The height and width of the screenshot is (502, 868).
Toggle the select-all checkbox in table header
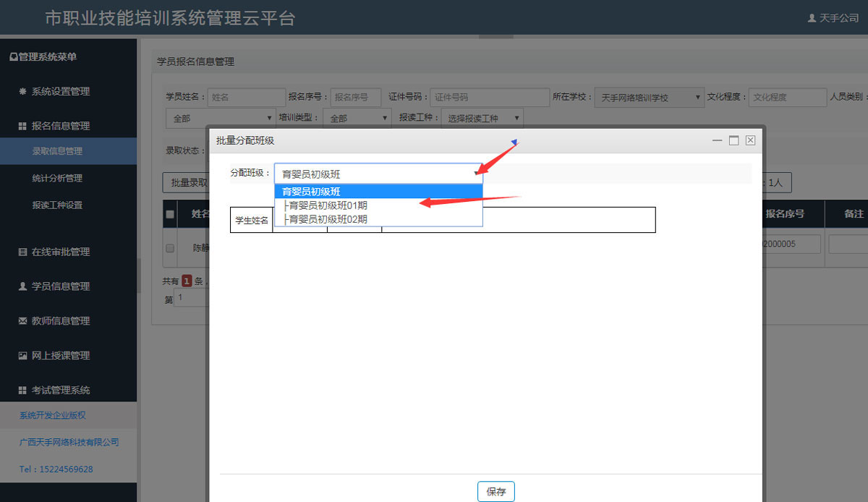click(170, 214)
